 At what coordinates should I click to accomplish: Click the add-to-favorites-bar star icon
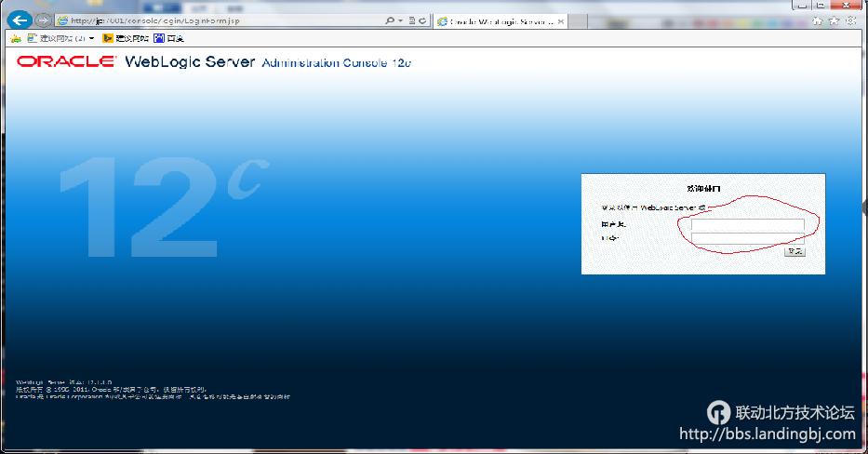[15, 38]
